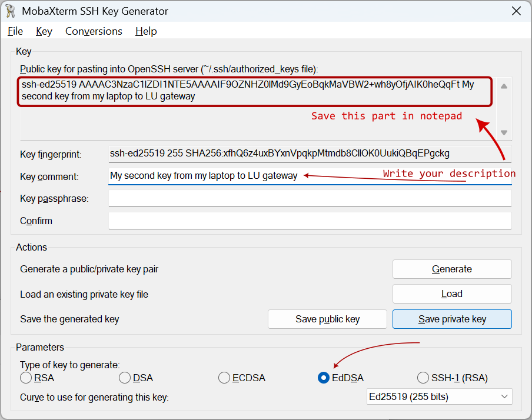
Task: Click the 'Key passphrase:' label
Action: [54, 198]
